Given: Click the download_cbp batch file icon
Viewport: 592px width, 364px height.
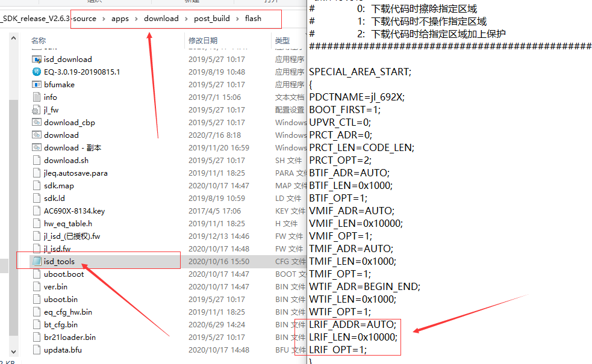Looking at the screenshot, I should point(37,122).
